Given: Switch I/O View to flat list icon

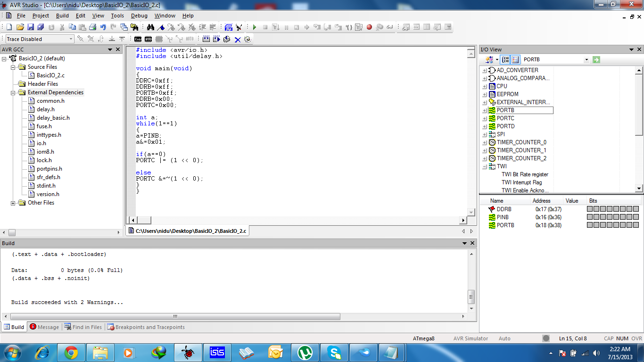Looking at the screenshot, I should [x=515, y=59].
